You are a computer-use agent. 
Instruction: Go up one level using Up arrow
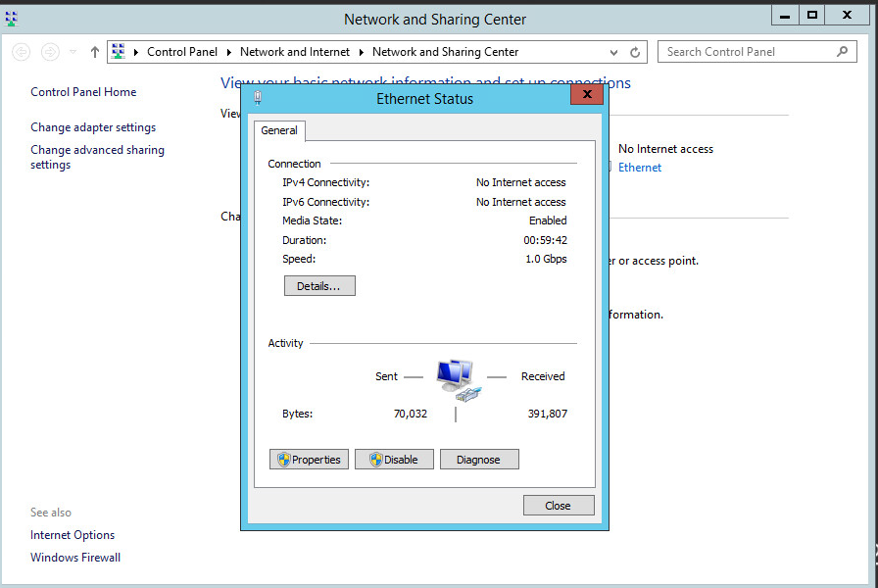95,52
